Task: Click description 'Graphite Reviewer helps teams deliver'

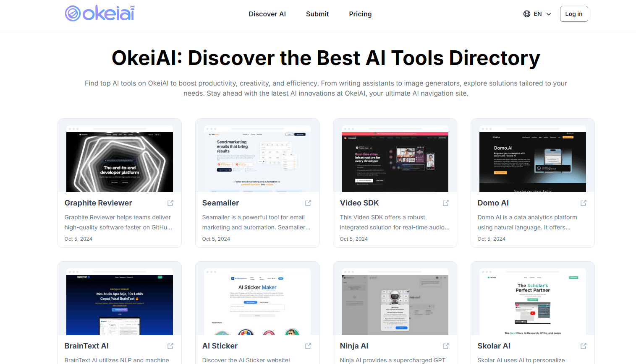Action: 118,217
